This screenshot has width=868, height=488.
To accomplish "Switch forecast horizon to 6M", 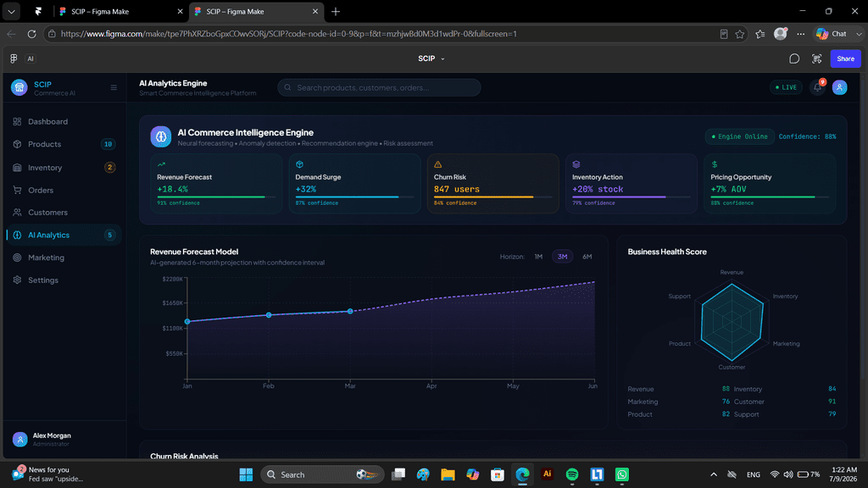I will click(587, 257).
